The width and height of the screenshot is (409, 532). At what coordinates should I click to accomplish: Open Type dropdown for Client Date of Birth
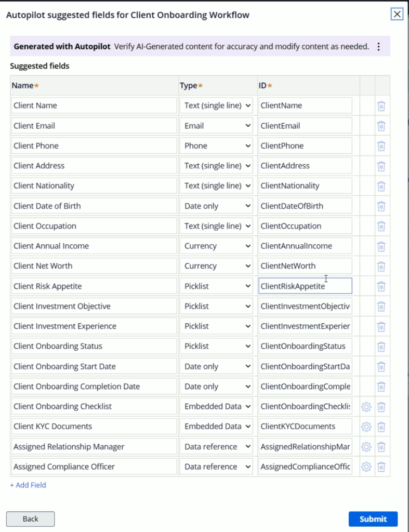(x=216, y=206)
